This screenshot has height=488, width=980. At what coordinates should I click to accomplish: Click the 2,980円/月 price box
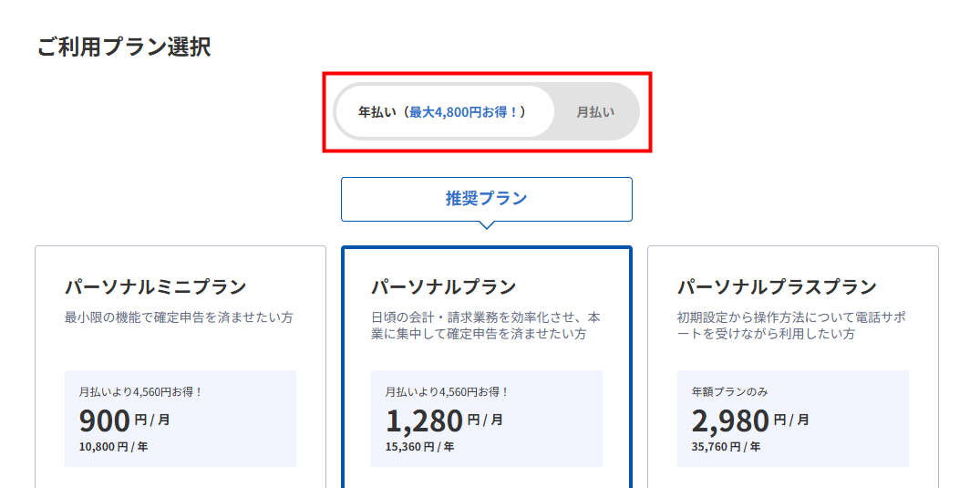pos(792,419)
